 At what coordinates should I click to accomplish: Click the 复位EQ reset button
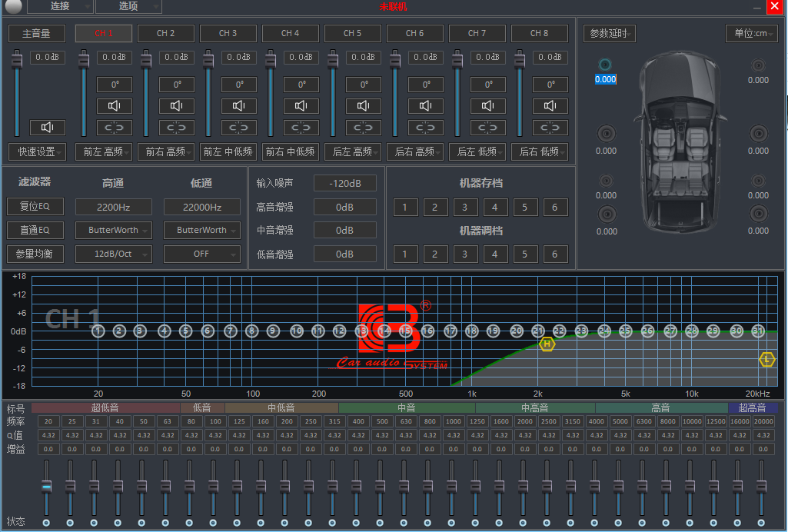point(35,206)
